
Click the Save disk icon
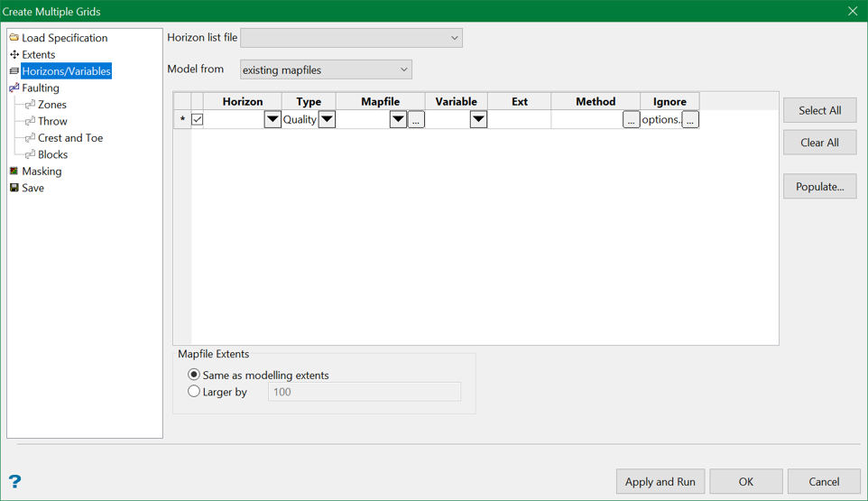point(14,188)
